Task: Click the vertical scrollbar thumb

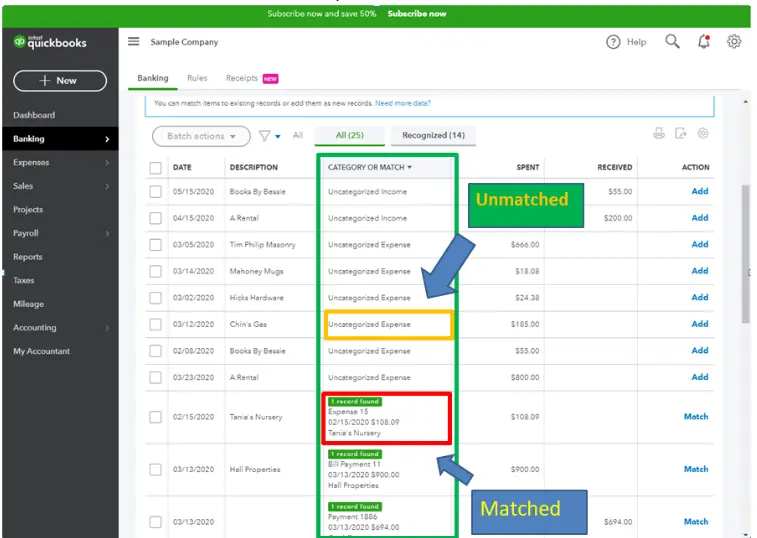Action: [x=745, y=254]
